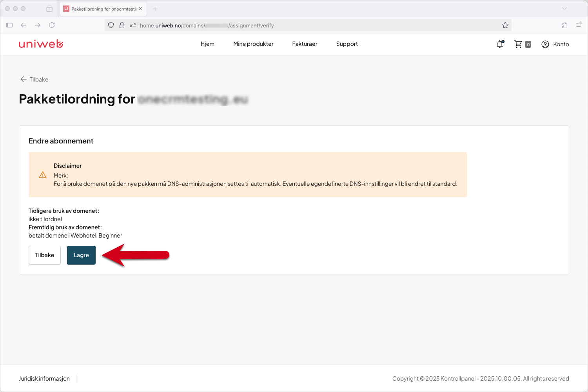This screenshot has height=392, width=588.
Task: Toggle the browser sidebar icon
Action: pos(9,25)
